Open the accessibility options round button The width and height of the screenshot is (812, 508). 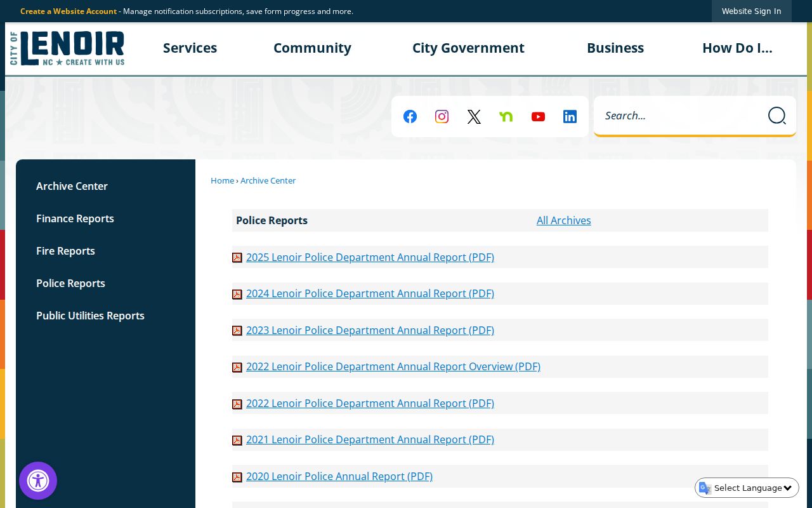[x=38, y=481]
